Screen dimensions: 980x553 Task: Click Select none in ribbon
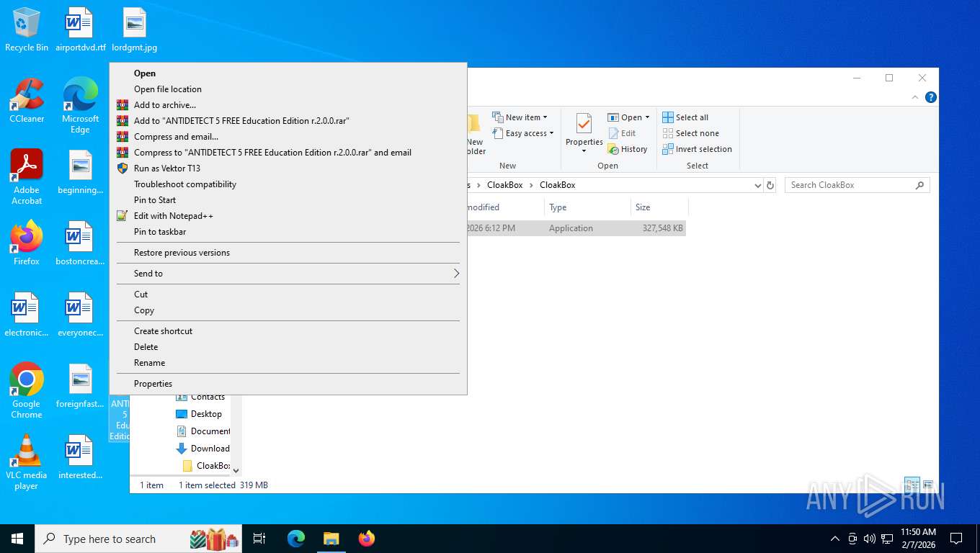[690, 133]
